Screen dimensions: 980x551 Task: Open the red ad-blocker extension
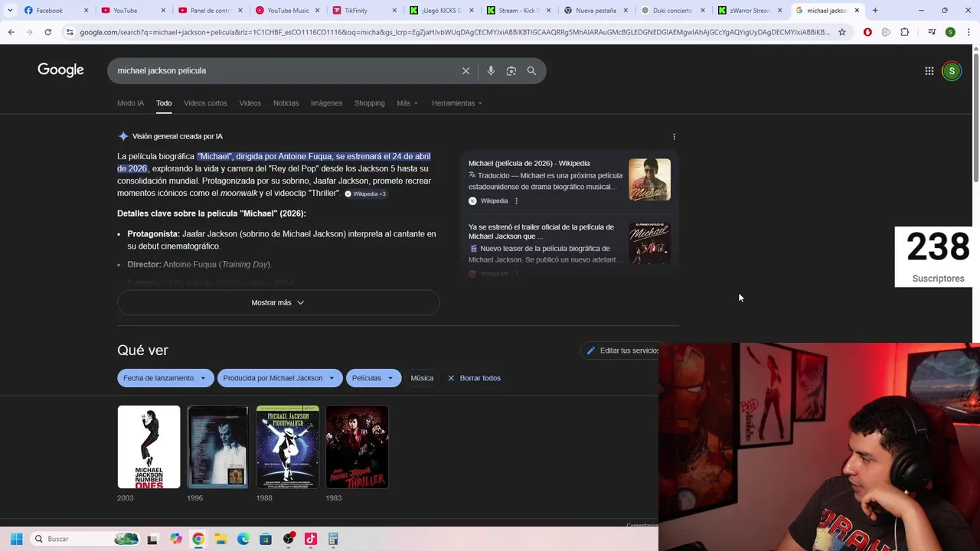pyautogui.click(x=867, y=32)
